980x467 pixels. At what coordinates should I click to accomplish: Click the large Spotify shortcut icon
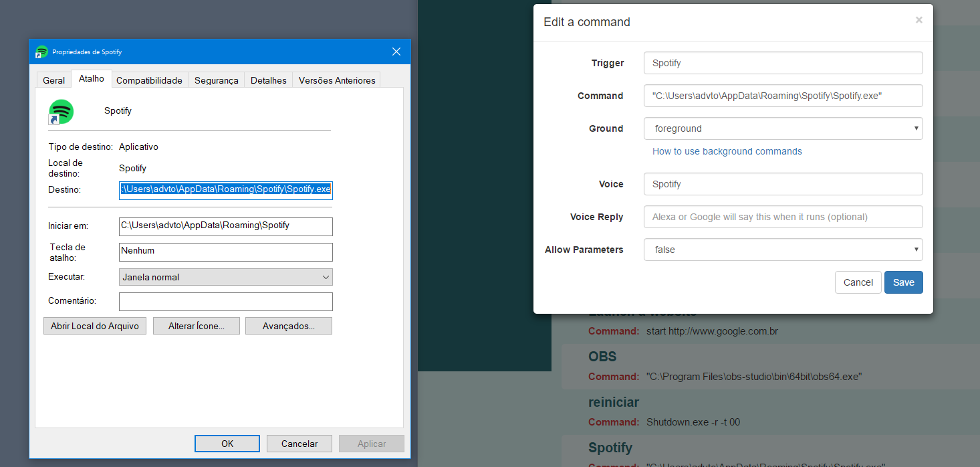click(61, 112)
